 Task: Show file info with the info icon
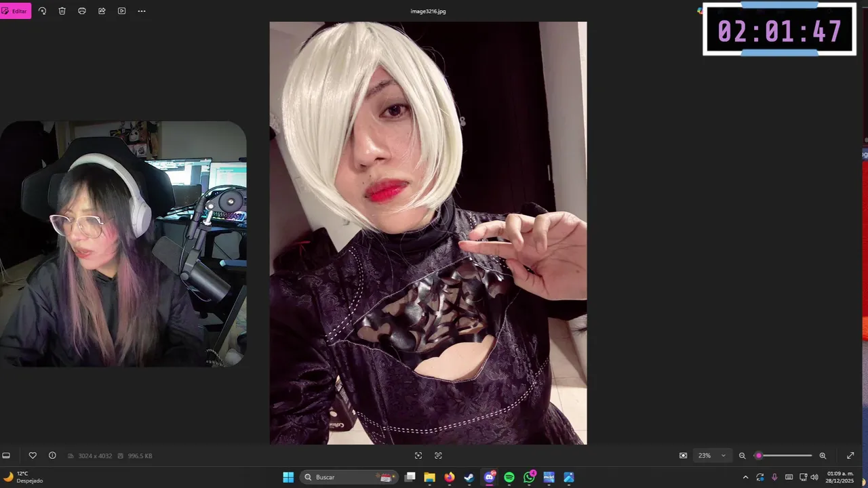52,455
